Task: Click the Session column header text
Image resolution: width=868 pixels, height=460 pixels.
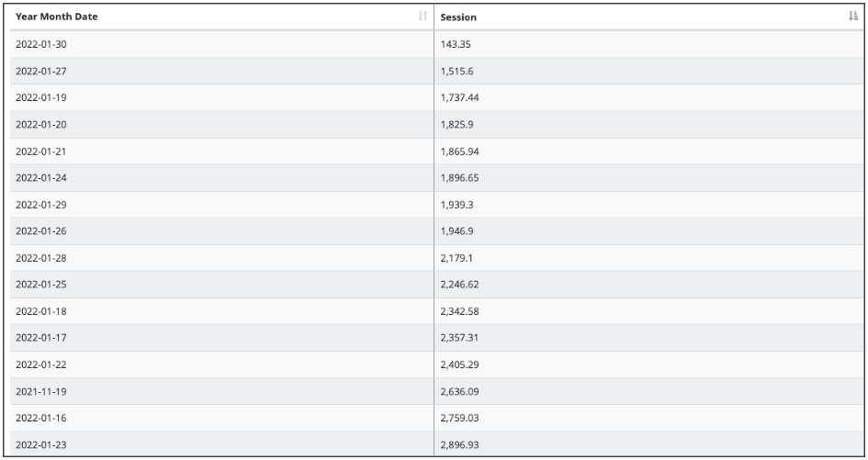Action: [x=458, y=17]
